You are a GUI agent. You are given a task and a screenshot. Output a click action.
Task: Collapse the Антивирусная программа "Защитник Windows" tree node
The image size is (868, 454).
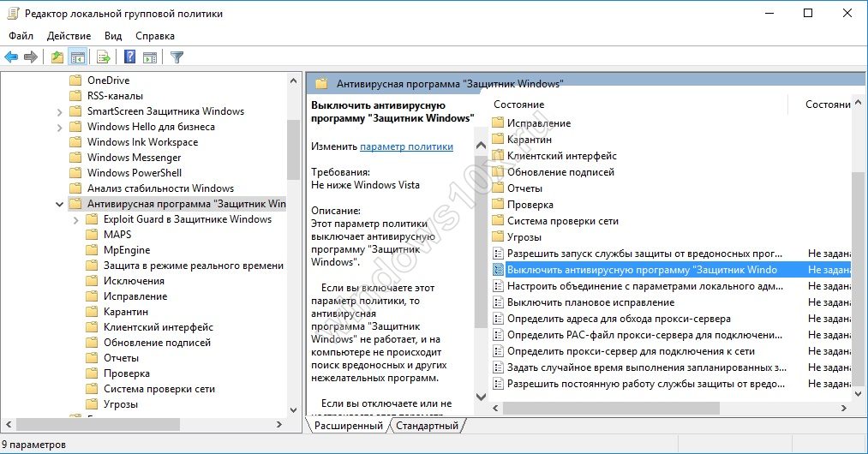pos(59,204)
